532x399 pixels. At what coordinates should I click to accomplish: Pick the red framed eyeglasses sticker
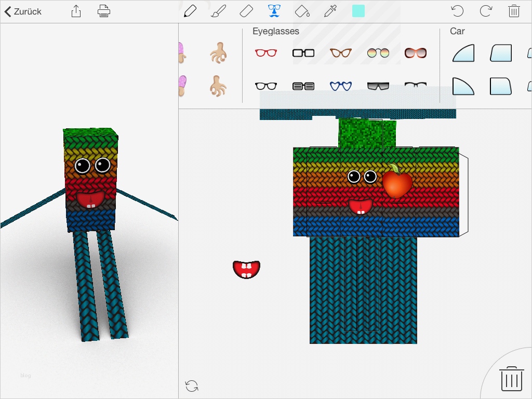click(x=266, y=53)
